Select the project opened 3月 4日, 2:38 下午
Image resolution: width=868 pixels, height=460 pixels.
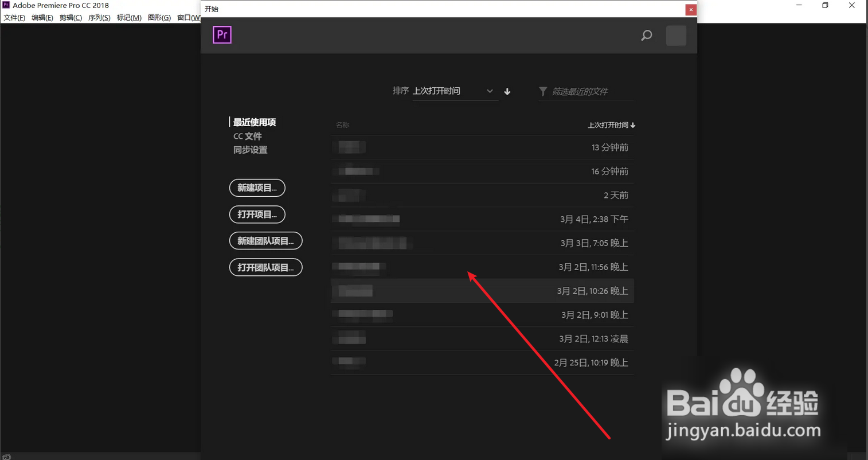point(482,219)
